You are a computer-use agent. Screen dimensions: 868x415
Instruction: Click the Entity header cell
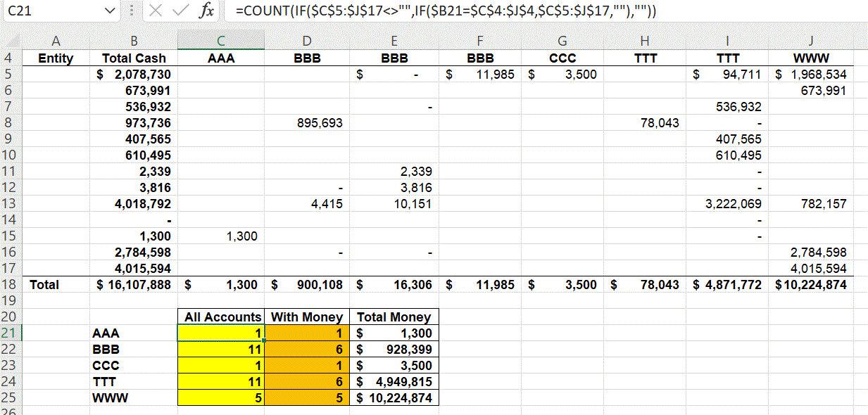coord(56,58)
